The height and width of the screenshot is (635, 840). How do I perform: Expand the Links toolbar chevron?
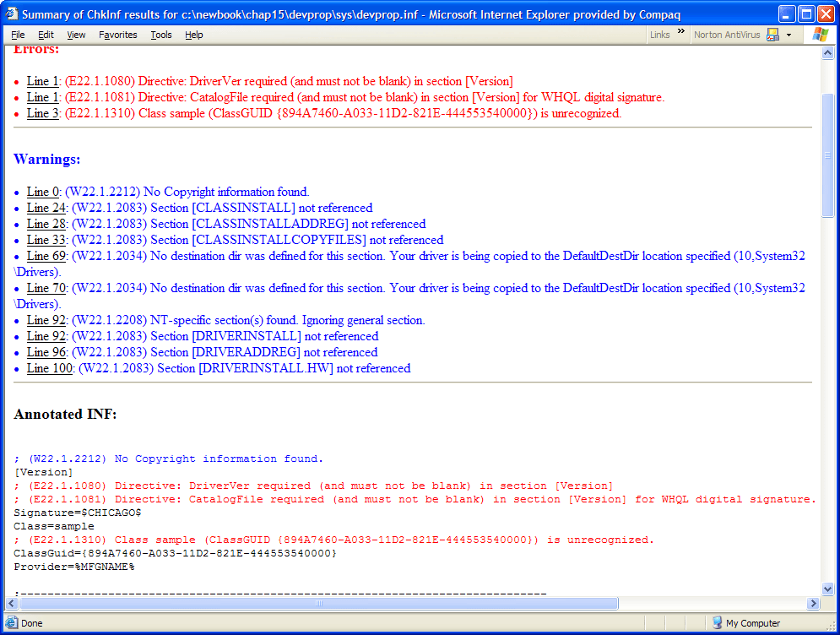click(x=680, y=32)
